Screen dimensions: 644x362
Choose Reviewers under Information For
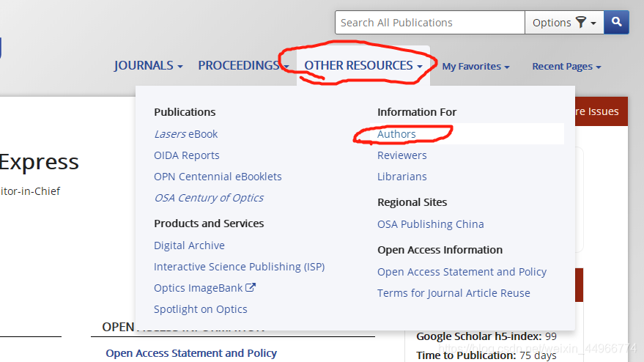click(x=402, y=155)
